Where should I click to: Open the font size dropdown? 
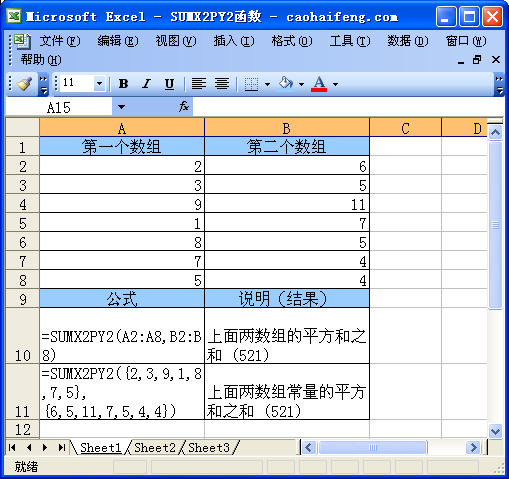pos(99,84)
